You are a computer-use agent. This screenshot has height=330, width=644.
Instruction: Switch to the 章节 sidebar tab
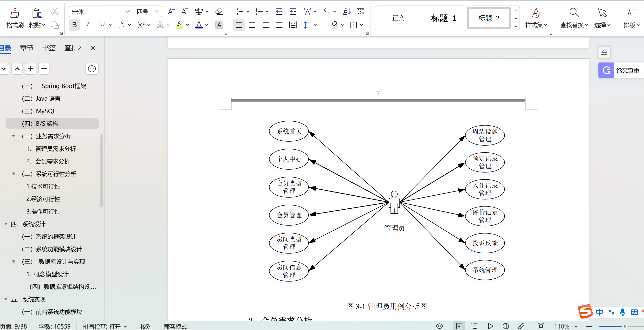pos(27,48)
